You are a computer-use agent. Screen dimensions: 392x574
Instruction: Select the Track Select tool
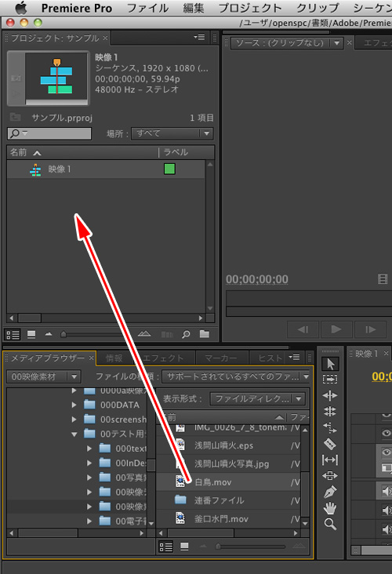pos(330,380)
